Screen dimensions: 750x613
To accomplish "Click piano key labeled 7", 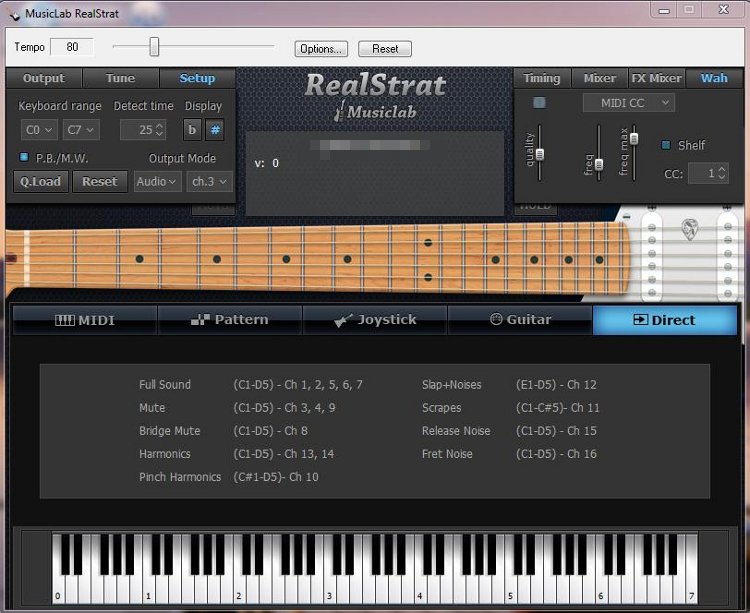I will coord(691,588).
